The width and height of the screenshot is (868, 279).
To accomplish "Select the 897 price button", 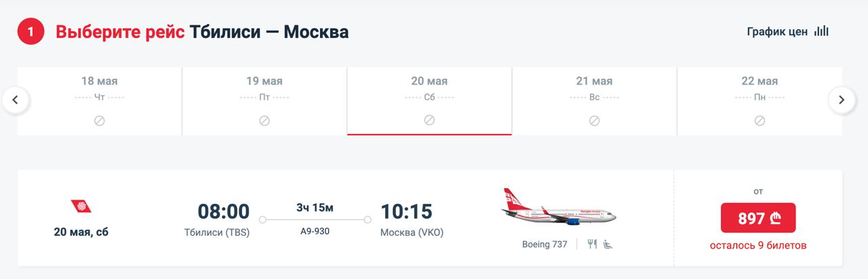I will 757,218.
